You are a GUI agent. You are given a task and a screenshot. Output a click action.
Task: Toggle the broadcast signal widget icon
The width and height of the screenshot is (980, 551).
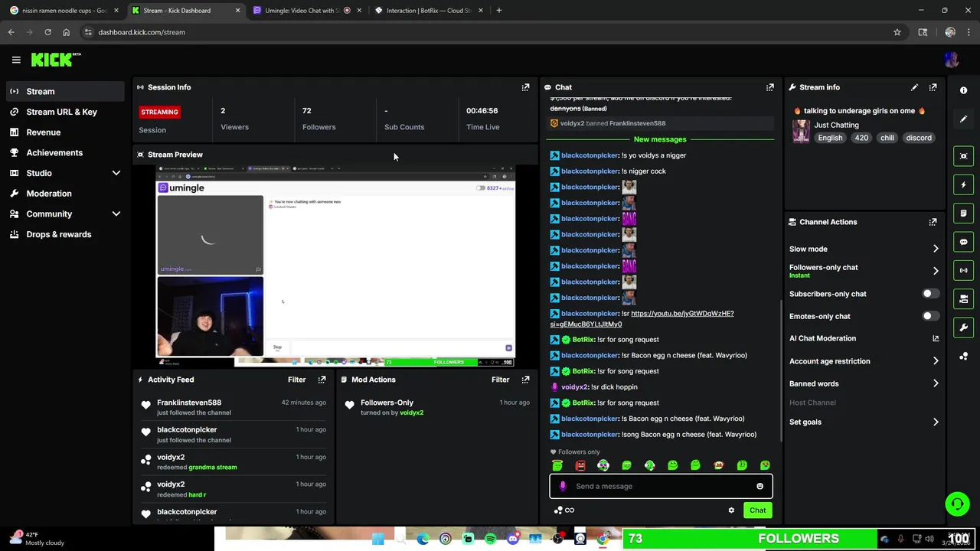click(x=964, y=270)
